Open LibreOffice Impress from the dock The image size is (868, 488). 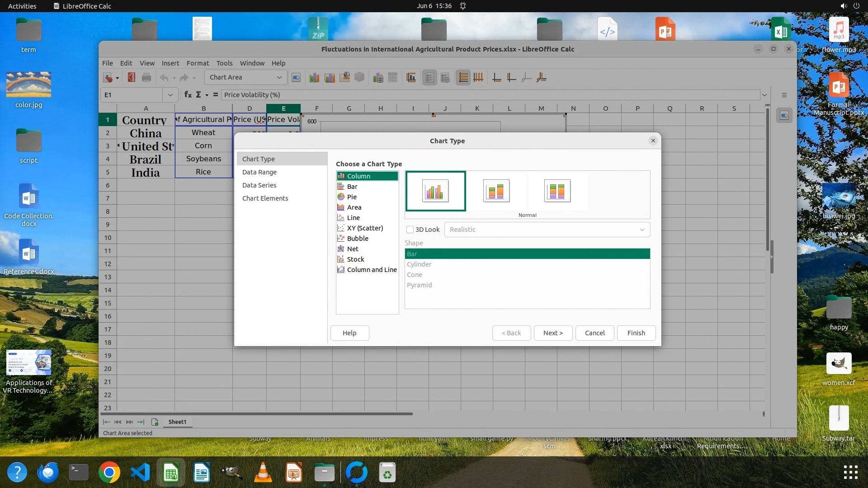294,473
